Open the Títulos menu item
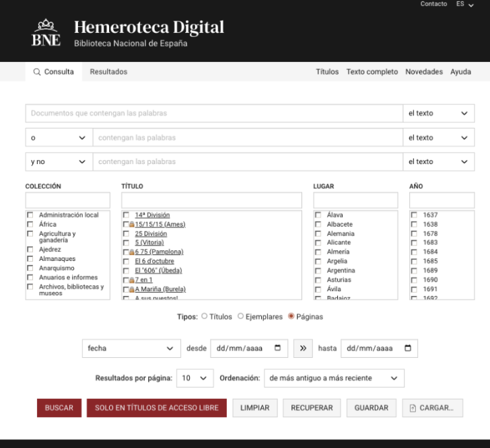 (327, 72)
